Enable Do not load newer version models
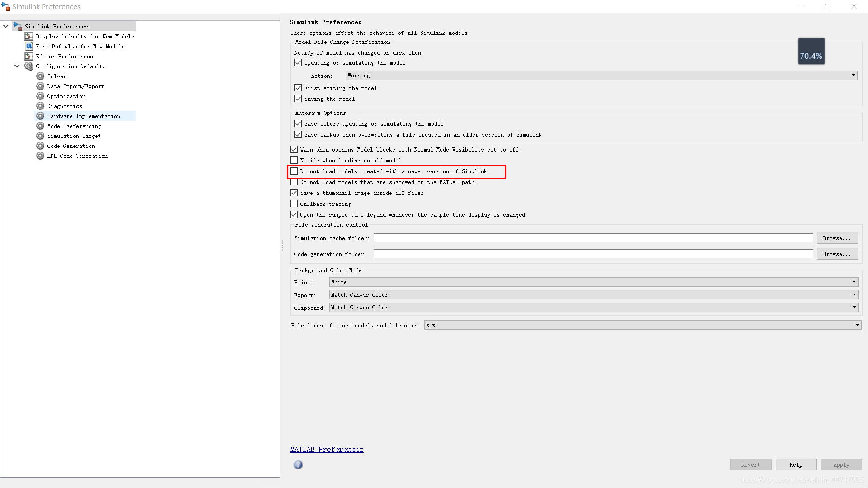This screenshot has height=488, width=868. (294, 171)
